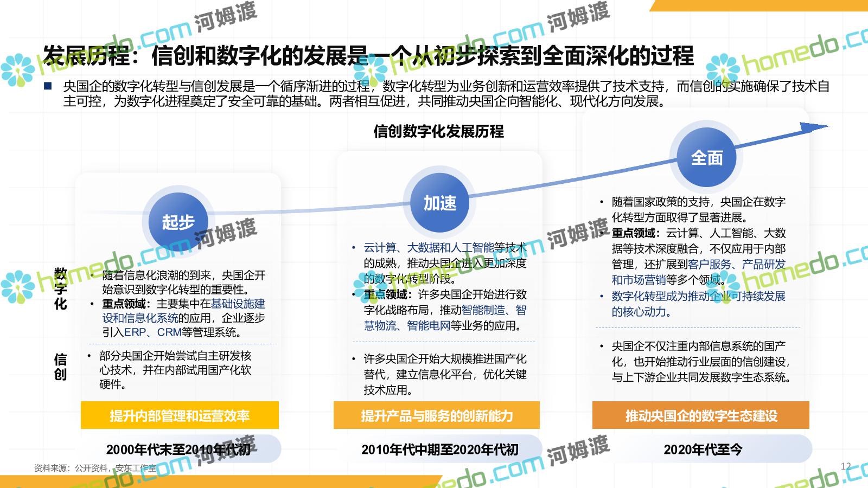Click the 全面 stage circle
Screen dimensions: 868x488
[706, 158]
